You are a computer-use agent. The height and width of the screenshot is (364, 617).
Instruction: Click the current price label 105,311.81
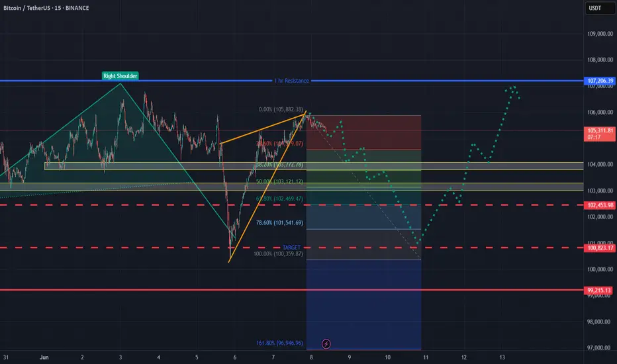pyautogui.click(x=600, y=134)
